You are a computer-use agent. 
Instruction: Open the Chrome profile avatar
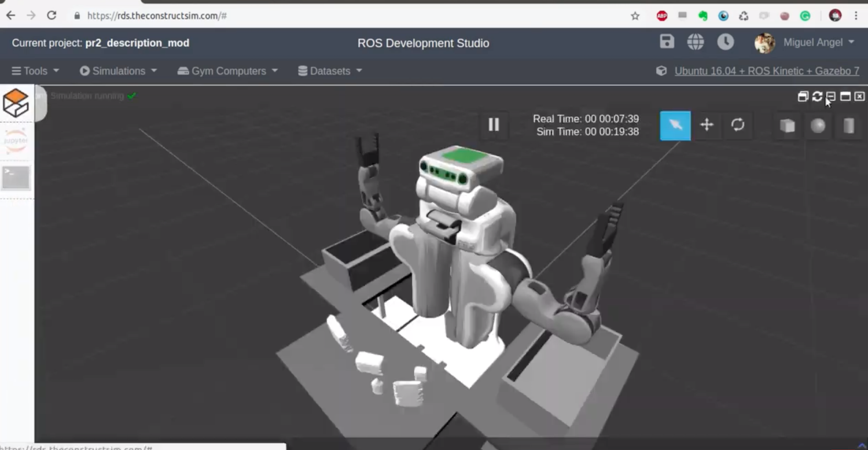835,16
